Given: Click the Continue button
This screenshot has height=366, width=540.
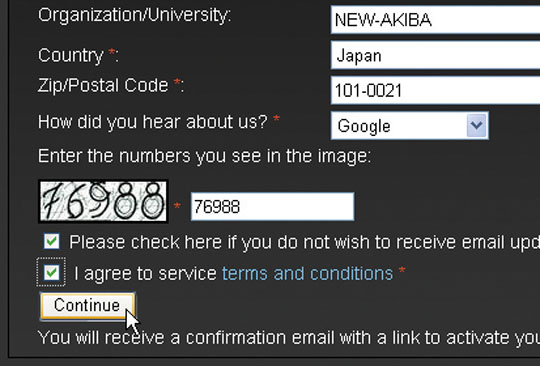Looking at the screenshot, I should pyautogui.click(x=87, y=306).
